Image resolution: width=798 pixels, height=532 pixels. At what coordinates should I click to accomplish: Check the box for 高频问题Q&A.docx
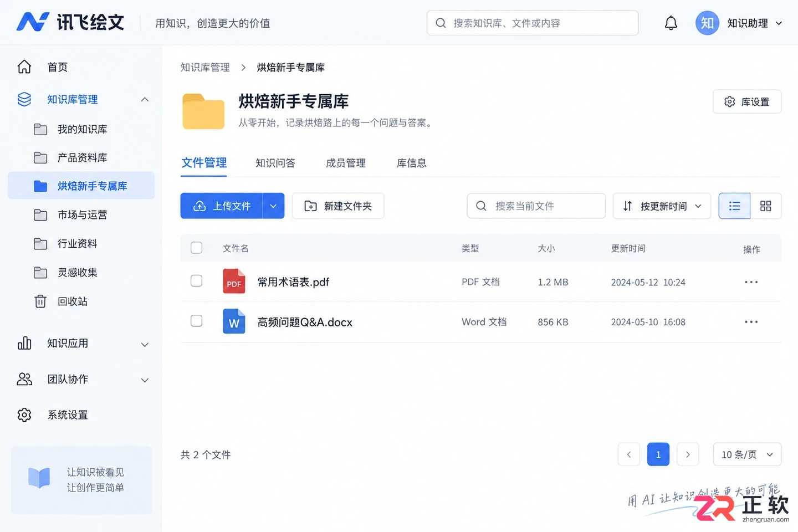(197, 321)
